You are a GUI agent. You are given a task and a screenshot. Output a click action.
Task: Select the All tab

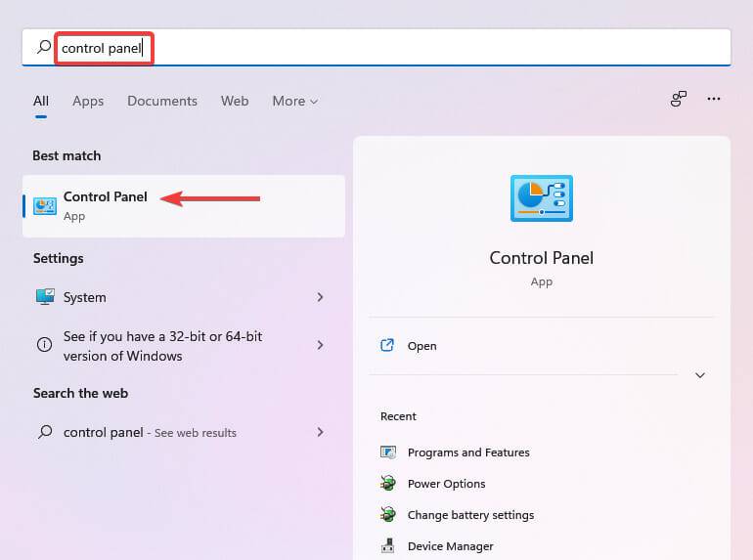click(x=41, y=101)
